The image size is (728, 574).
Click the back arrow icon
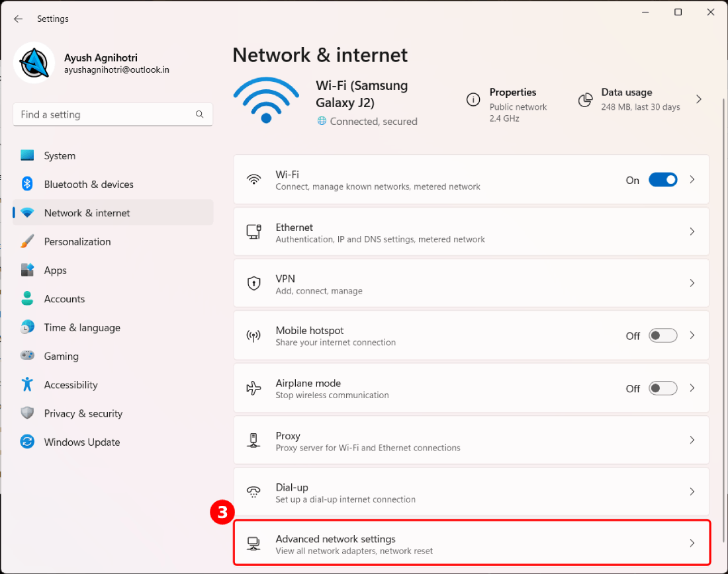click(18, 19)
